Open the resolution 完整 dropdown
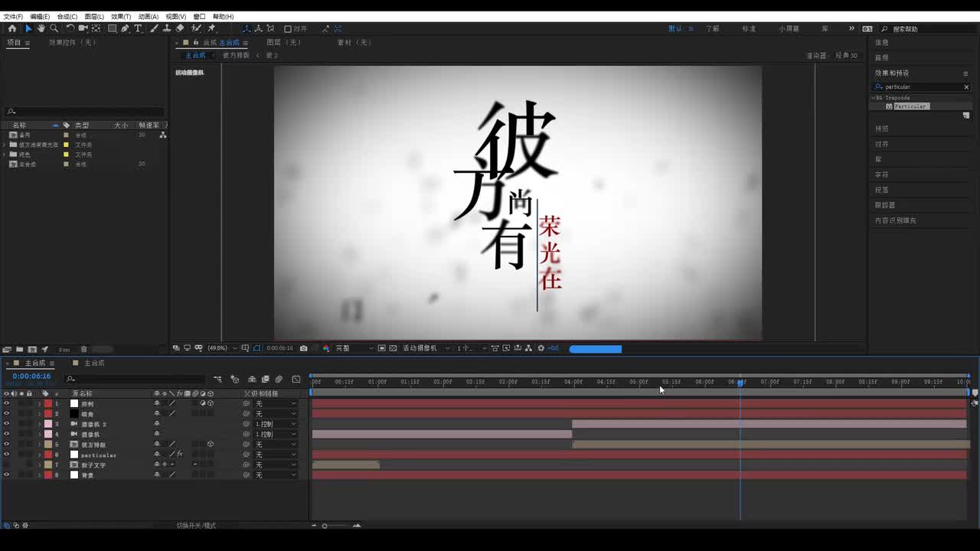Screen dimensions: 980x551 (x=354, y=348)
